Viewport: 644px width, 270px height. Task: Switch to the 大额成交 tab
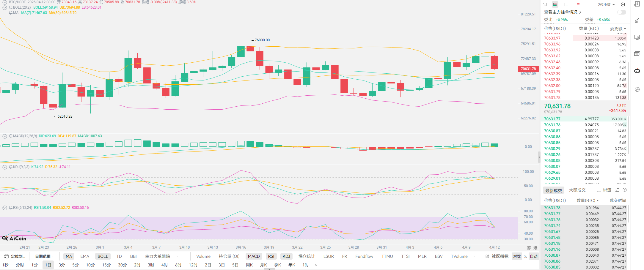pos(577,190)
